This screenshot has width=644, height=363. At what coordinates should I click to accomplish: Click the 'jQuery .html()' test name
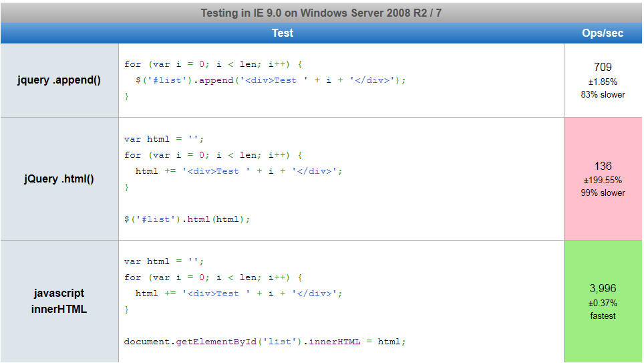(x=59, y=179)
